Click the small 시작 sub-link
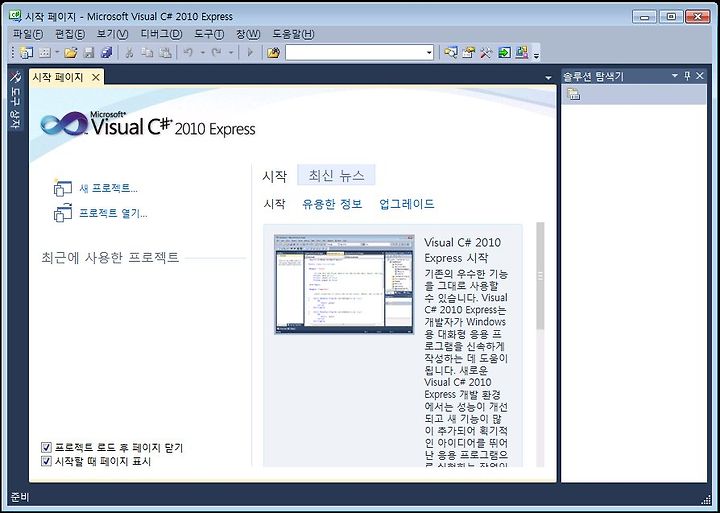This screenshot has width=720, height=513. [x=275, y=203]
